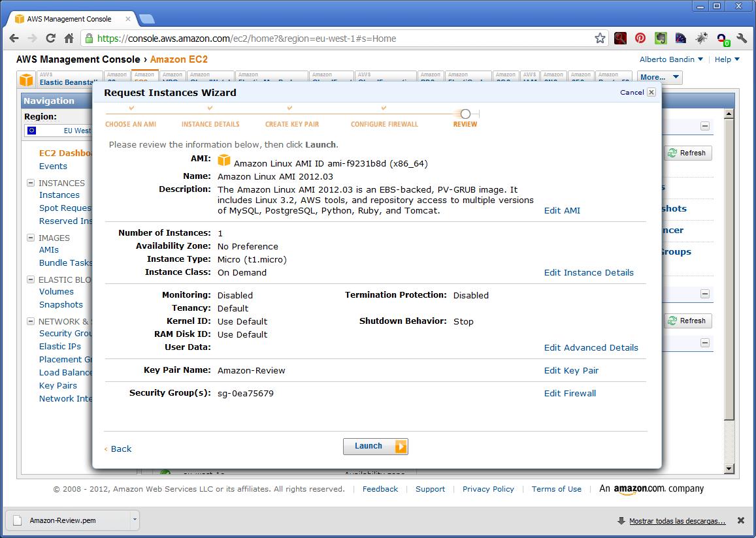Click the browser back arrow
This screenshot has height=538, width=756.
pos(14,39)
